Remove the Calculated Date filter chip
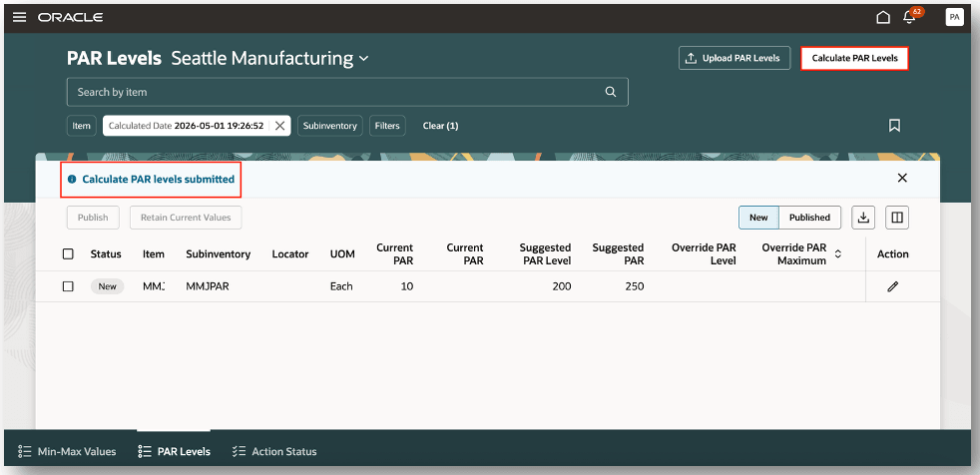980x475 pixels. [x=280, y=126]
